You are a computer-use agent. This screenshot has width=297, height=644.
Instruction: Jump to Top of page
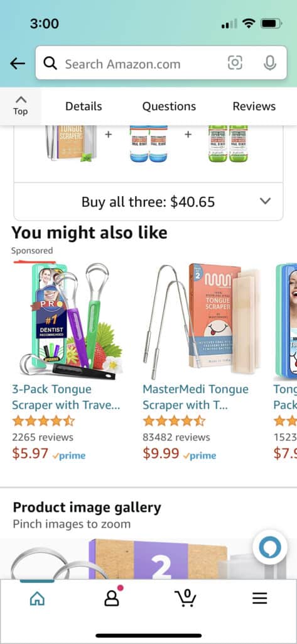21,106
